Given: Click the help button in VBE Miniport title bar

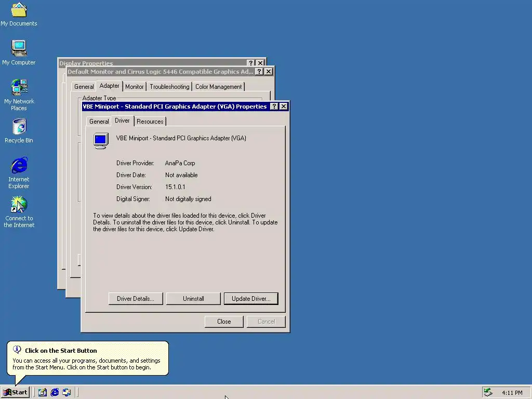Looking at the screenshot, I should (274, 107).
